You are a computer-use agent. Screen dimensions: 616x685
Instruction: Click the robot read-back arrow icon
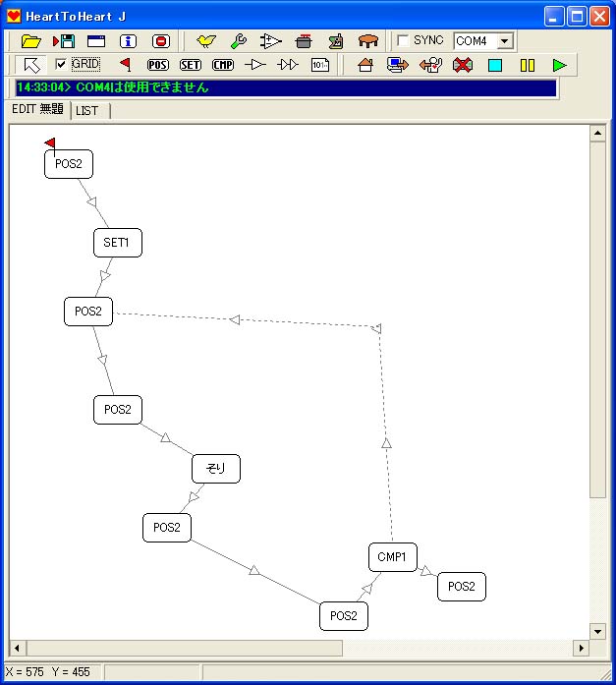pos(430,65)
